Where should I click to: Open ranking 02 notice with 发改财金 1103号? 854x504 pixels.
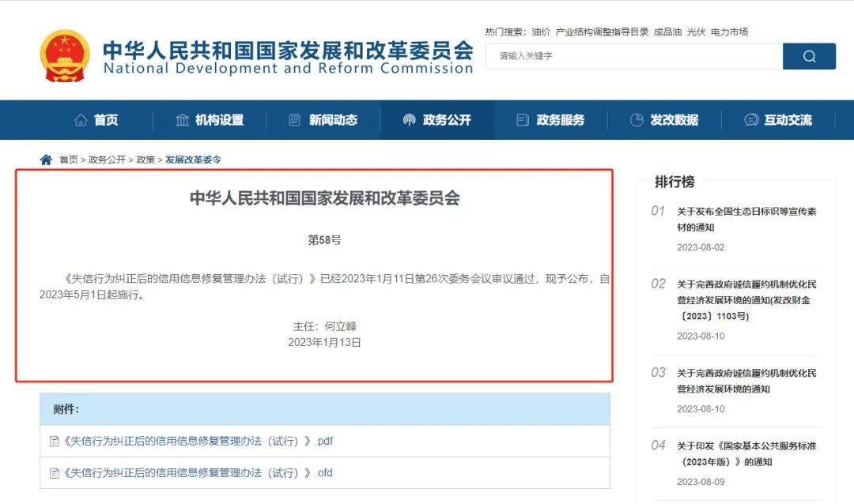point(746,300)
